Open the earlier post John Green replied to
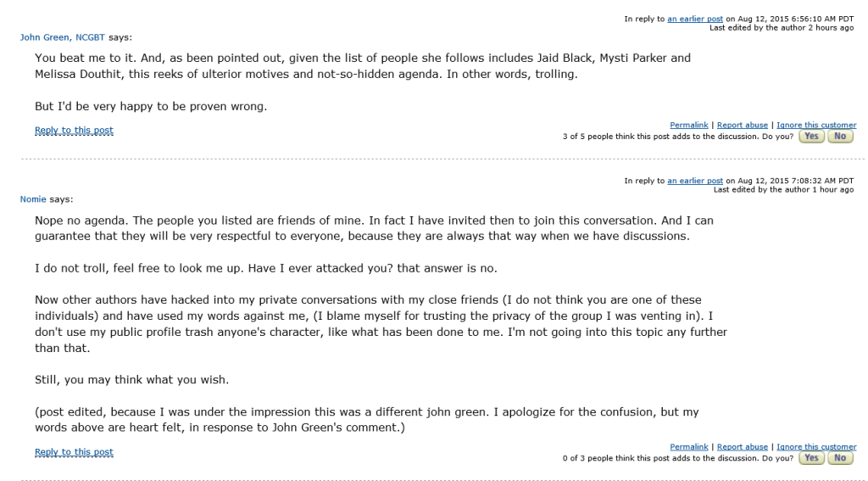Viewport: 868px width, 481px height. pyautogui.click(x=695, y=19)
